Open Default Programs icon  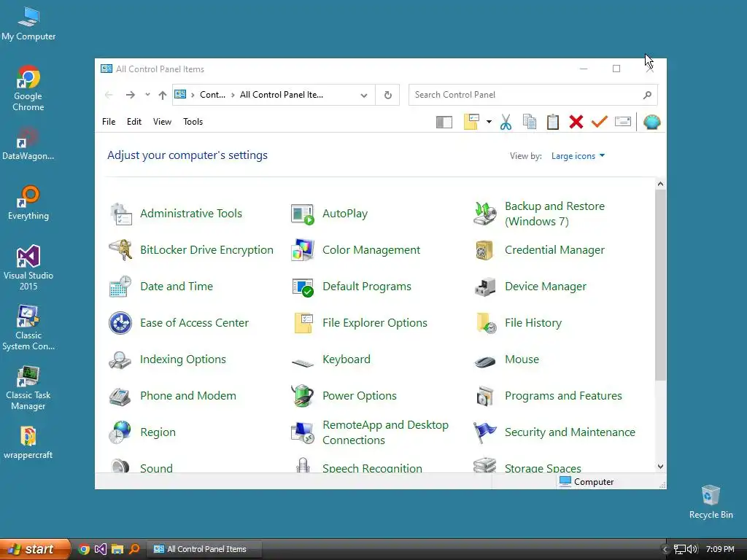[x=303, y=287]
